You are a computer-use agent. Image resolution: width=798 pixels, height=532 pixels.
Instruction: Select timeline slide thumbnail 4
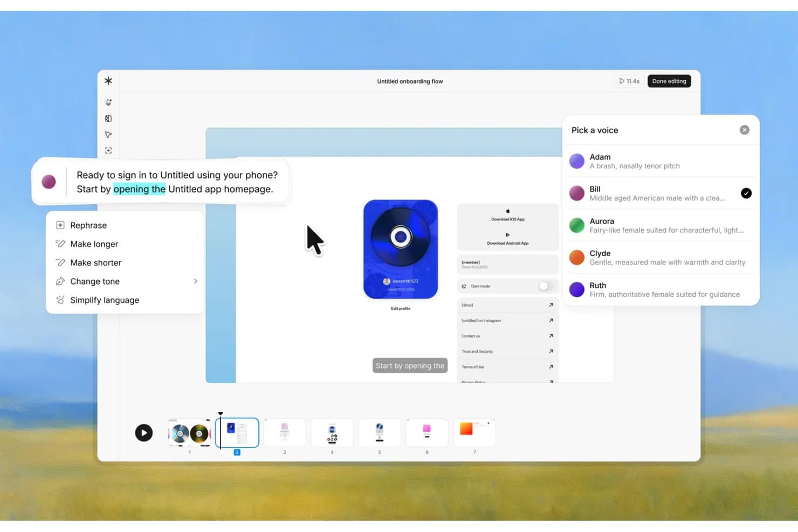pos(332,433)
